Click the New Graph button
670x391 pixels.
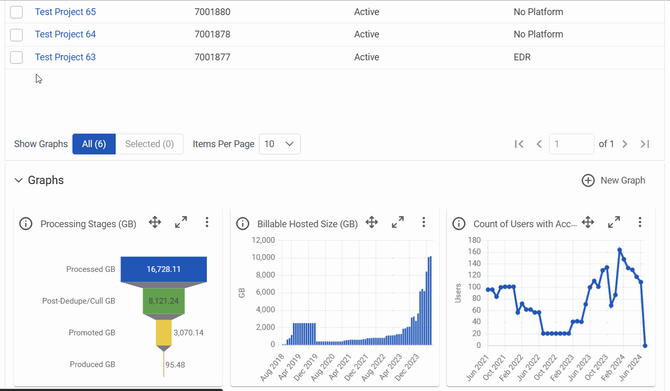(x=614, y=180)
